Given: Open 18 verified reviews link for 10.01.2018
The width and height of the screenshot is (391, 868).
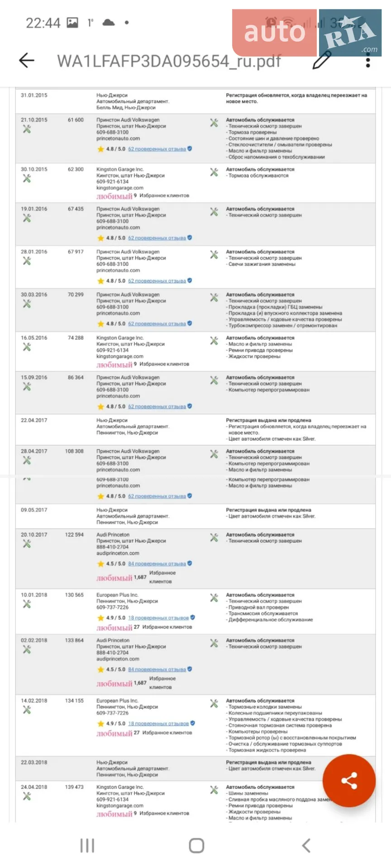Looking at the screenshot, I should [158, 618].
